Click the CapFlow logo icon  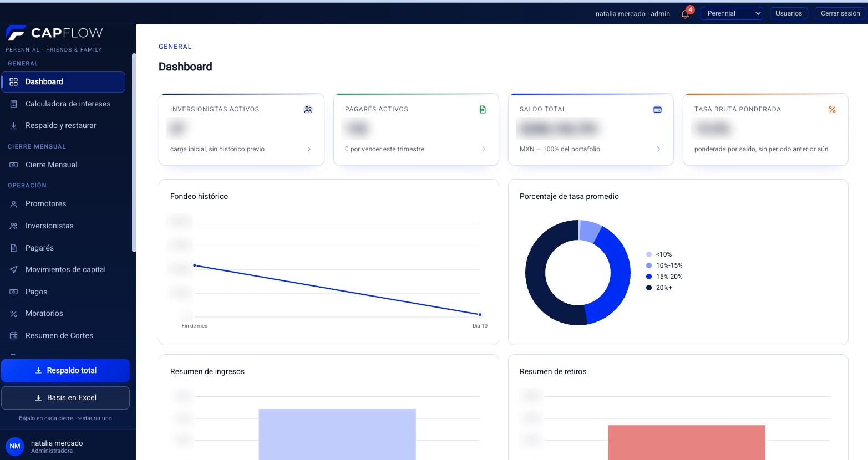(16, 33)
